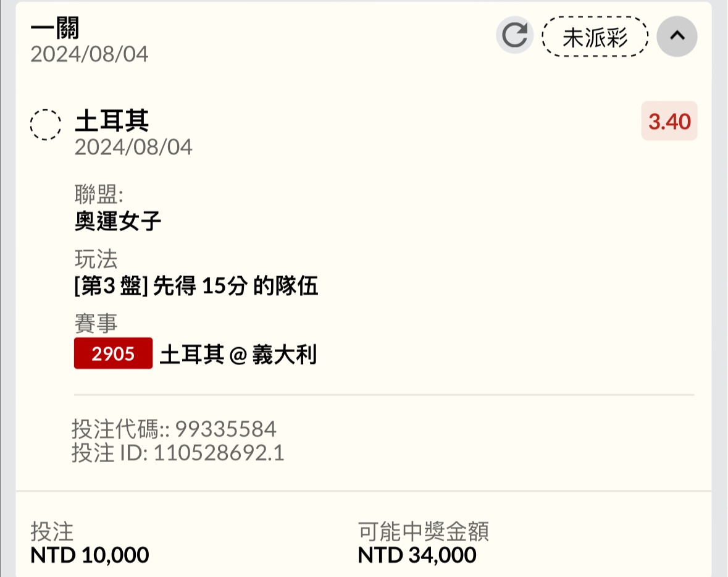Click the refresh icon next to 未派彩
The width and height of the screenshot is (728, 577).
[514, 36]
